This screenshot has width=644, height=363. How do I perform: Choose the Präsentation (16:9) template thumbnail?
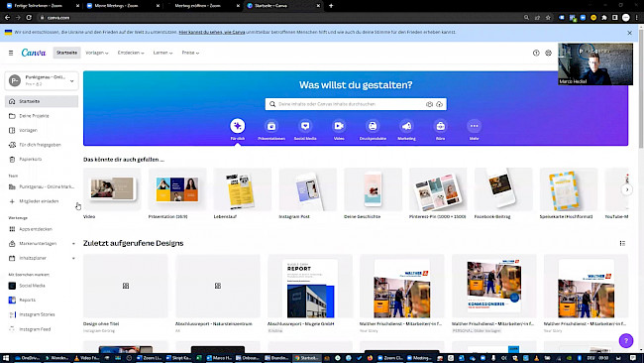click(177, 189)
